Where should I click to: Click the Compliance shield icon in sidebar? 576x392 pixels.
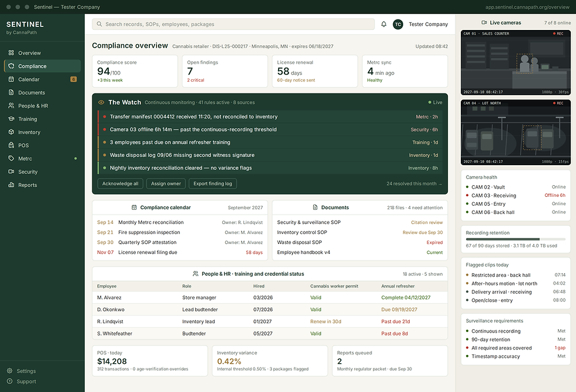11,66
